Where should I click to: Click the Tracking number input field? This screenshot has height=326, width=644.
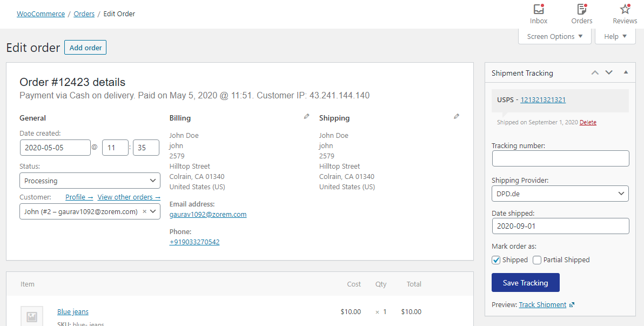click(560, 158)
